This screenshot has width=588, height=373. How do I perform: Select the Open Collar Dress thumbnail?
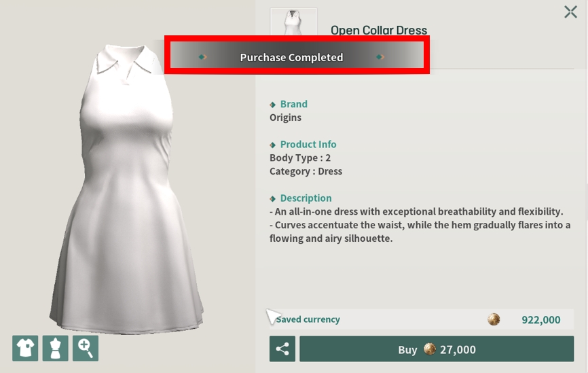(x=293, y=22)
